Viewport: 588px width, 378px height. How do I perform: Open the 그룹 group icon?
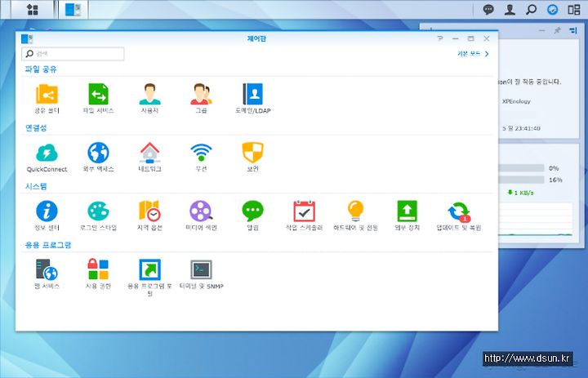(201, 94)
